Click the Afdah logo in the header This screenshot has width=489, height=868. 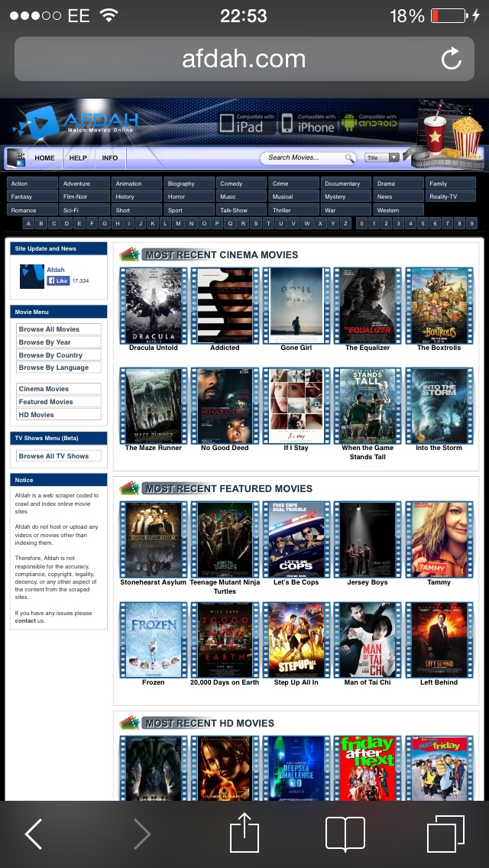pyautogui.click(x=76, y=121)
